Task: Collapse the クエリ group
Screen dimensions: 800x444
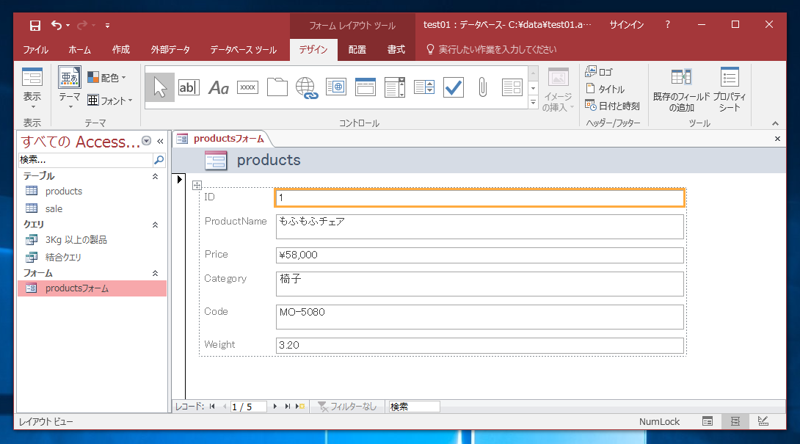Action: click(x=155, y=225)
